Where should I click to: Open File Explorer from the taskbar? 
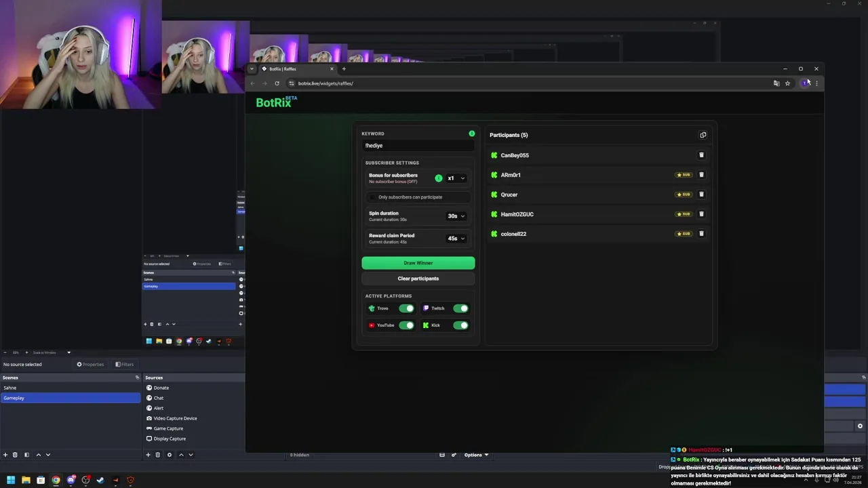[26, 480]
